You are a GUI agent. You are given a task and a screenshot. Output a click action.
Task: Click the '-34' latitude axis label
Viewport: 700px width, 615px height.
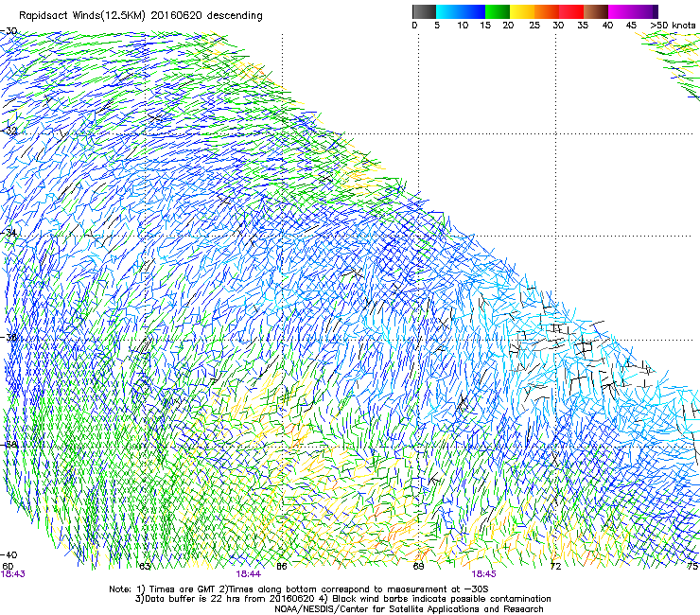9,233
